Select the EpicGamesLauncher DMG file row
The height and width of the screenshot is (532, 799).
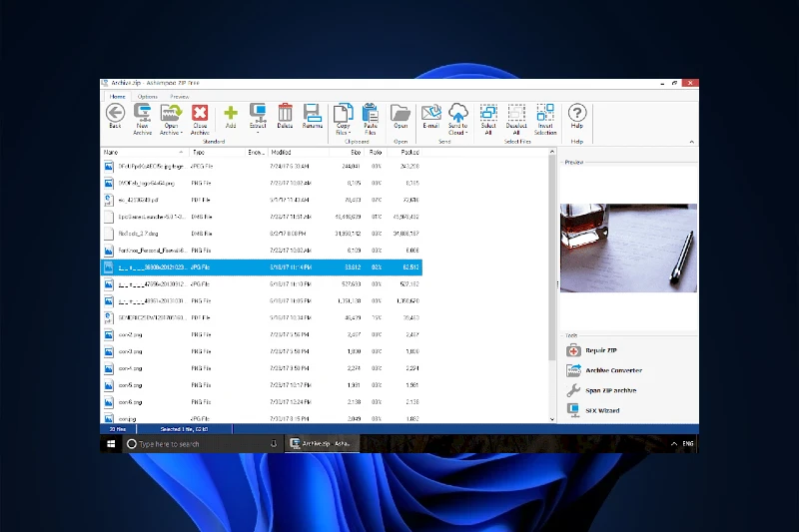click(x=262, y=217)
